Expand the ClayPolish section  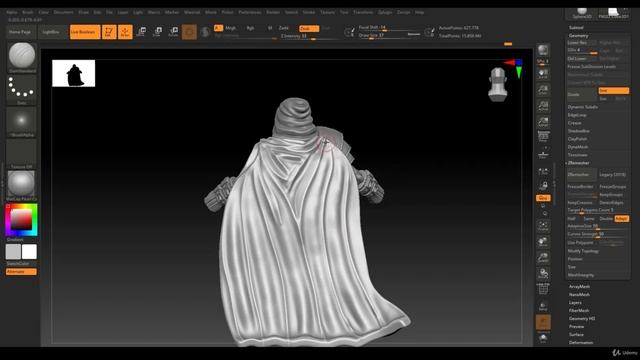click(x=577, y=139)
